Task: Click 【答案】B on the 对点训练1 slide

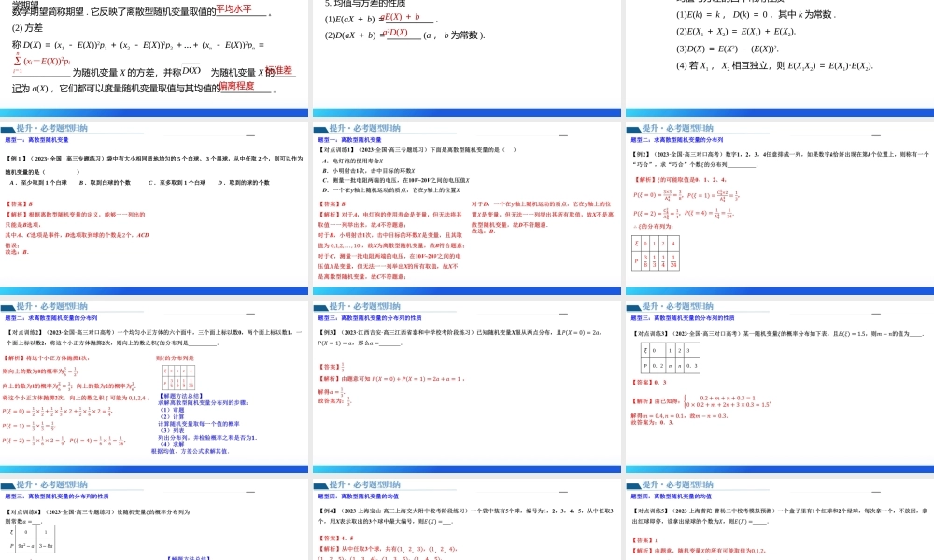Action: pyautogui.click(x=332, y=204)
